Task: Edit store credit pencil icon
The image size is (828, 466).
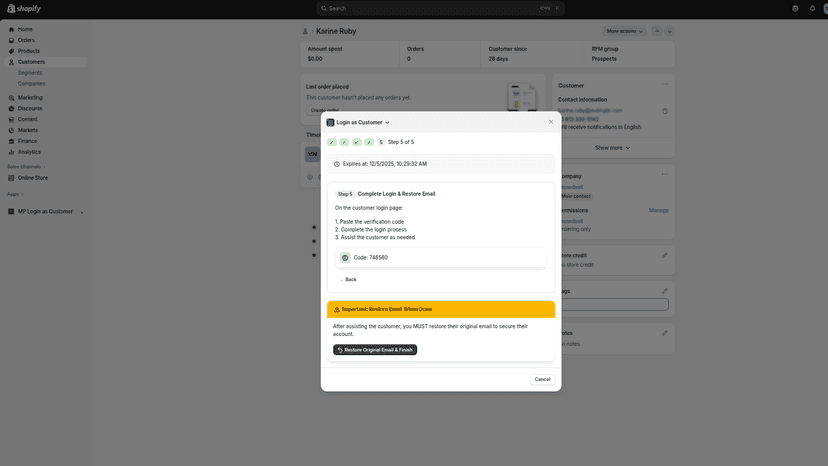Action: [x=665, y=255]
